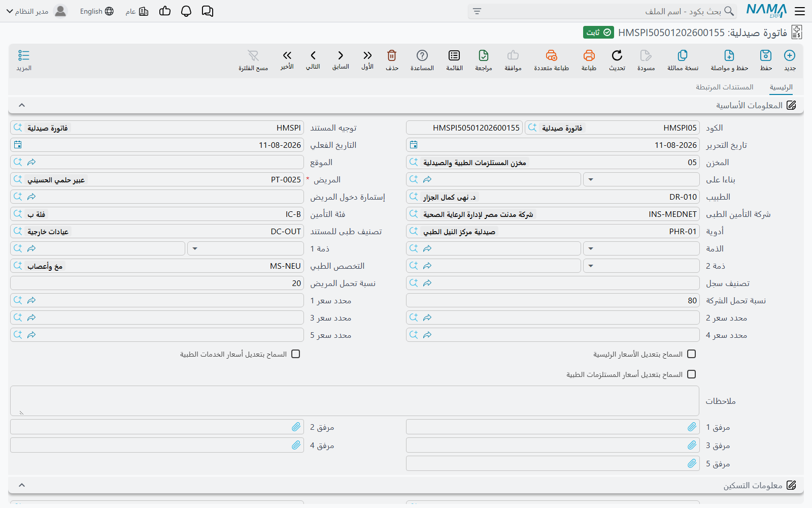Go to السابق (Previous) record
Image resolution: width=812 pixels, height=508 pixels.
click(341, 55)
